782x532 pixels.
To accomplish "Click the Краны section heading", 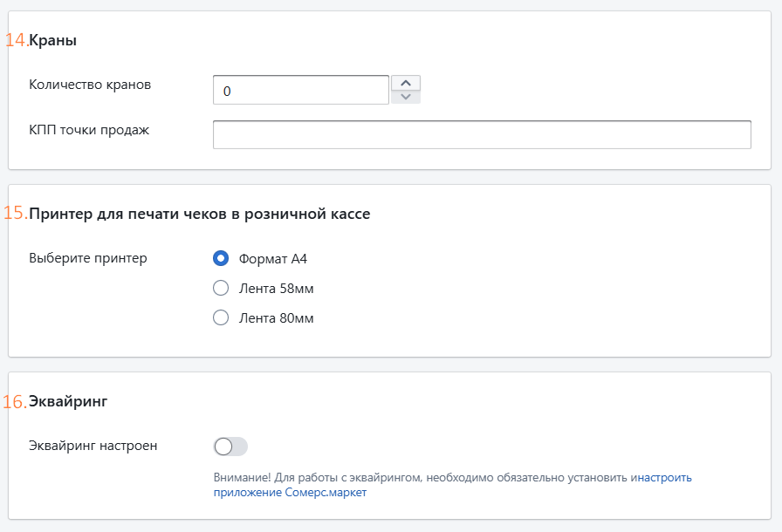I will click(x=53, y=40).
